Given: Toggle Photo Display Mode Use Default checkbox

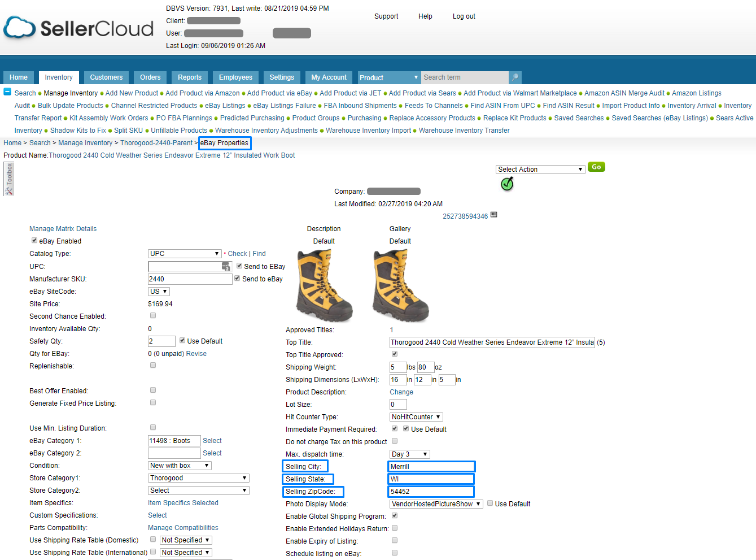Looking at the screenshot, I should coord(490,503).
